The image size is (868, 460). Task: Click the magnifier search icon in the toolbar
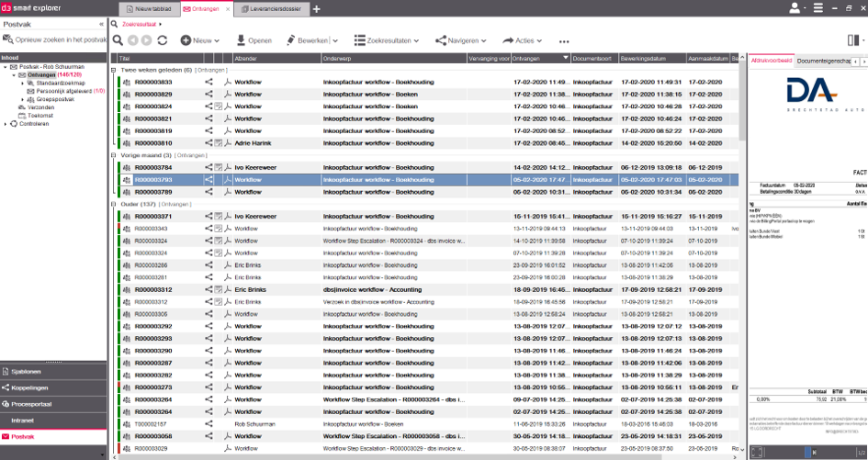pos(118,40)
